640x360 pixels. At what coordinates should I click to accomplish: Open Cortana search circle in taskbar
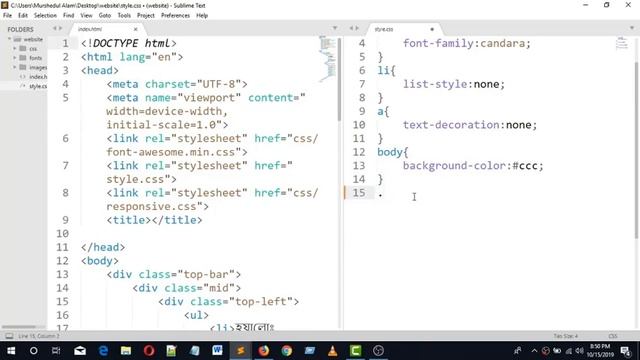click(x=33, y=351)
